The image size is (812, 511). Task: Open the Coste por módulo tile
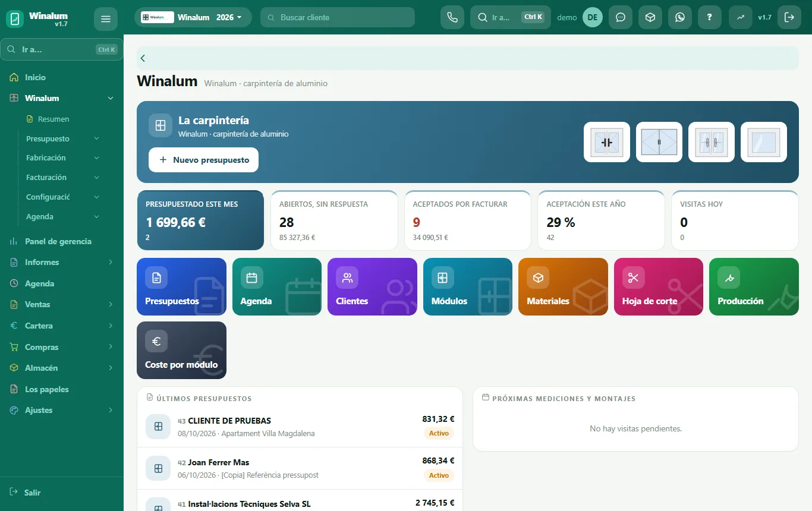[x=181, y=350]
